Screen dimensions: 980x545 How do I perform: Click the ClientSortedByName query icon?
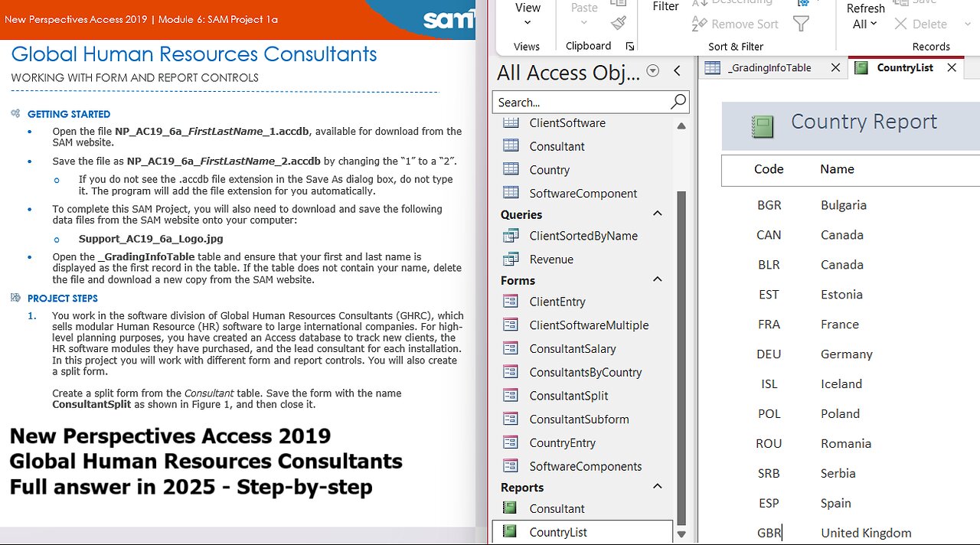click(x=511, y=236)
